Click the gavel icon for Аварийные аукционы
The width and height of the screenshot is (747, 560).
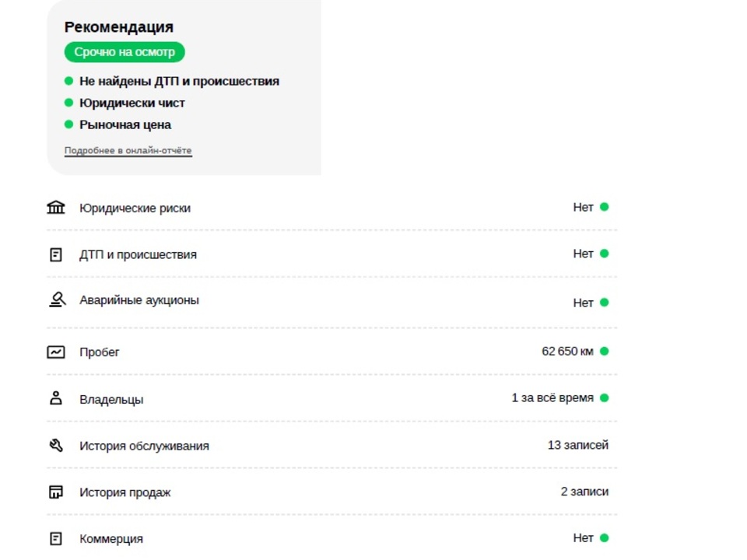click(57, 299)
